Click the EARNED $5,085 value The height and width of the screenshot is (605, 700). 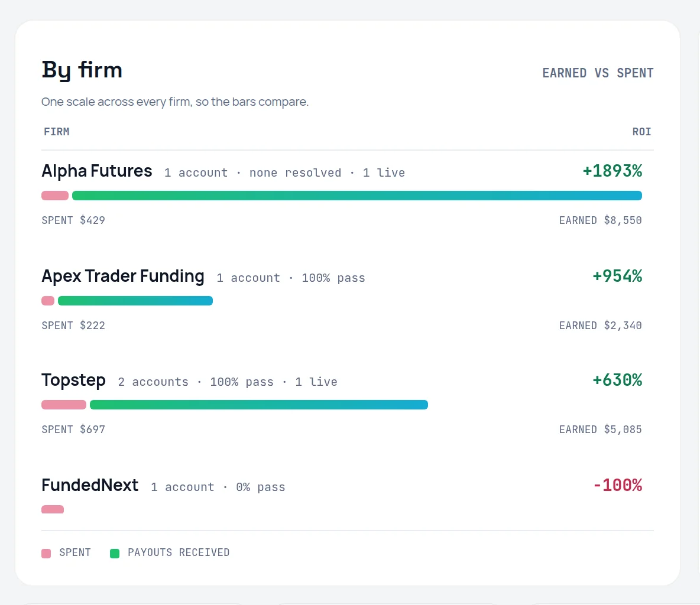[601, 430]
